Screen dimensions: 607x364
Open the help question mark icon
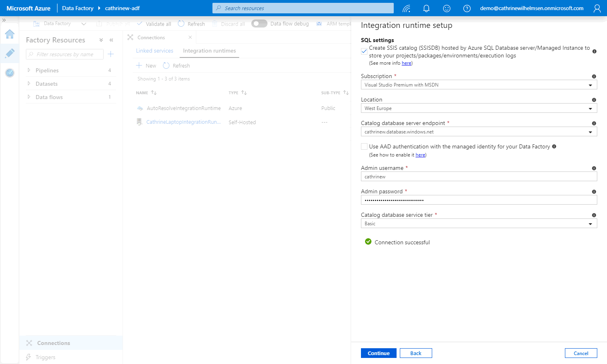467,8
